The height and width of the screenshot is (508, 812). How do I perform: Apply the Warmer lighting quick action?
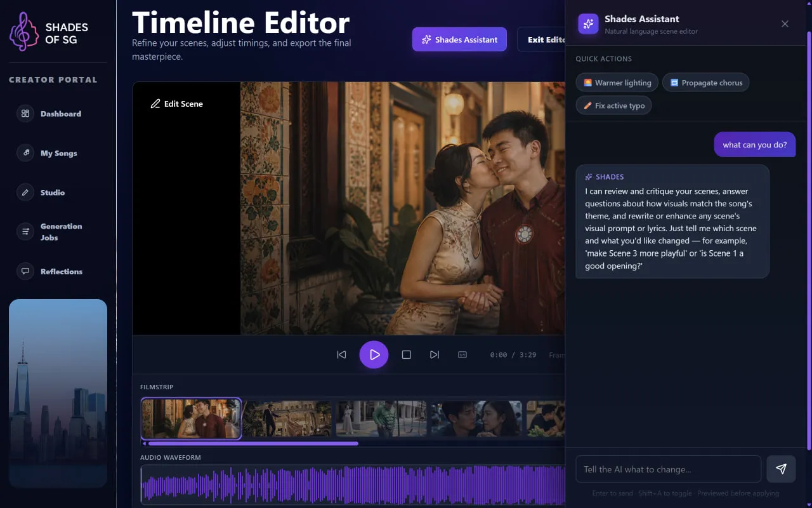tap(617, 83)
